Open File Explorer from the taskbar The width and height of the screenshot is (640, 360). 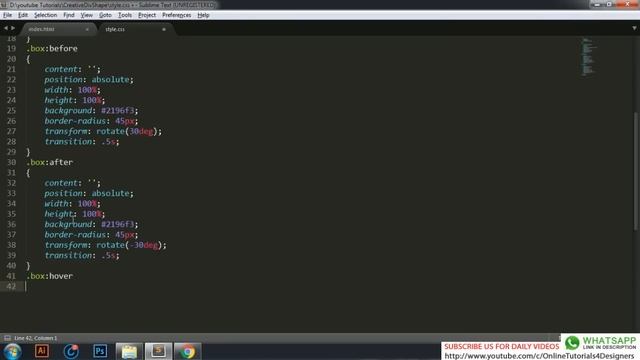coord(129,351)
